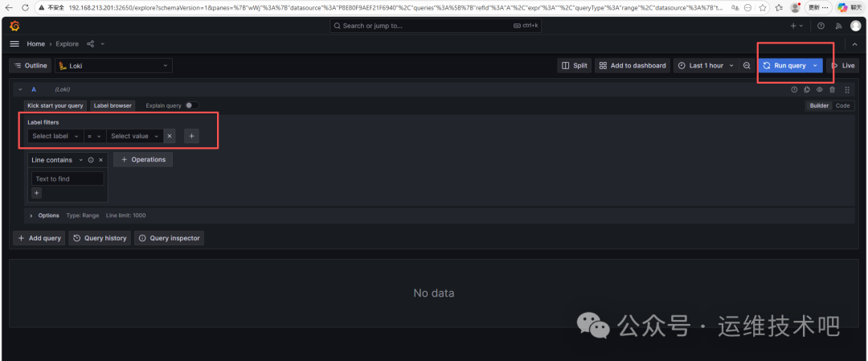Collapse the top toolbar with up chevron
The width and height of the screenshot is (868, 361).
[854, 43]
